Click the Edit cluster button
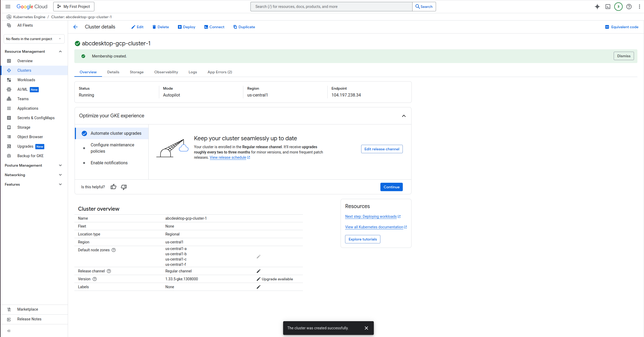This screenshot has height=337, width=644. (x=137, y=27)
